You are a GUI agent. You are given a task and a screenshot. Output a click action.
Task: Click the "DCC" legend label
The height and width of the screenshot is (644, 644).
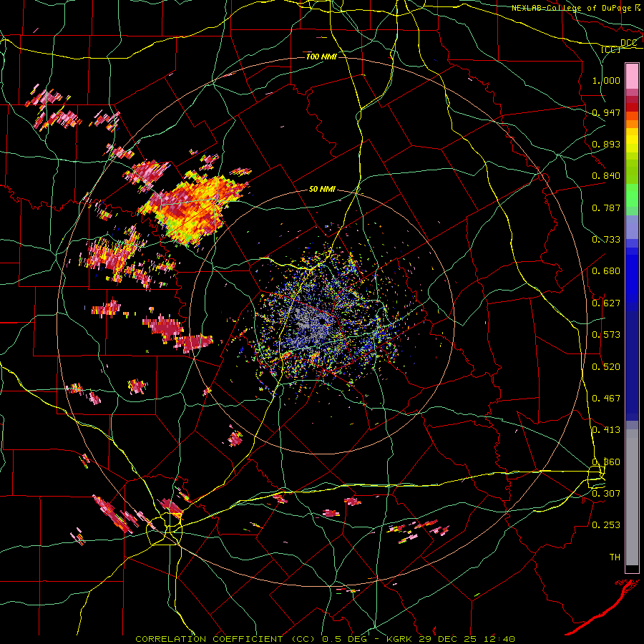click(628, 43)
